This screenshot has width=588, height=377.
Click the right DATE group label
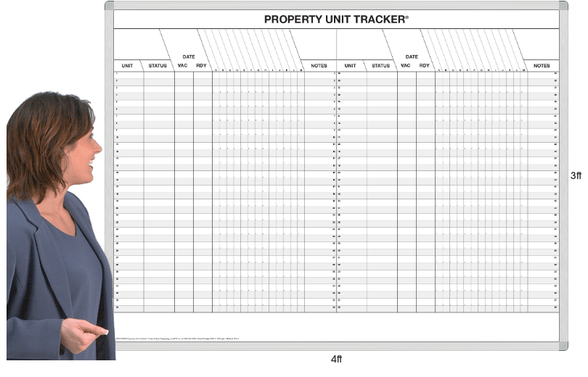coord(412,57)
